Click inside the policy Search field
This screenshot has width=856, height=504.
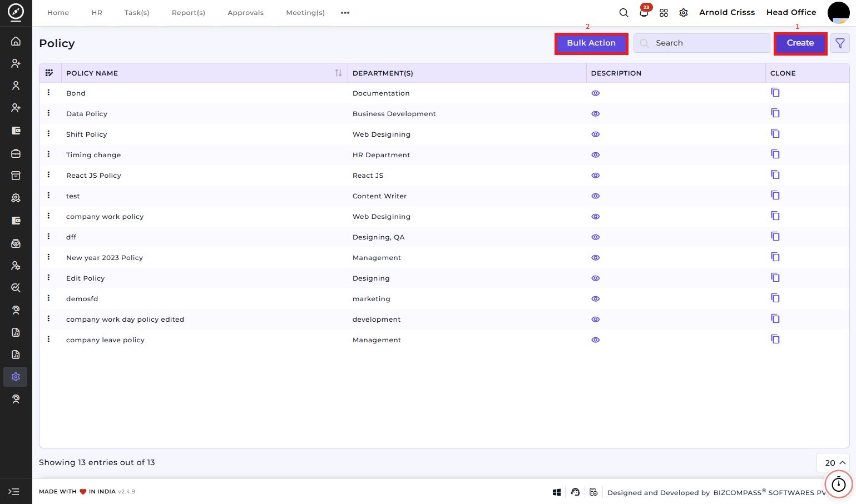[702, 43]
